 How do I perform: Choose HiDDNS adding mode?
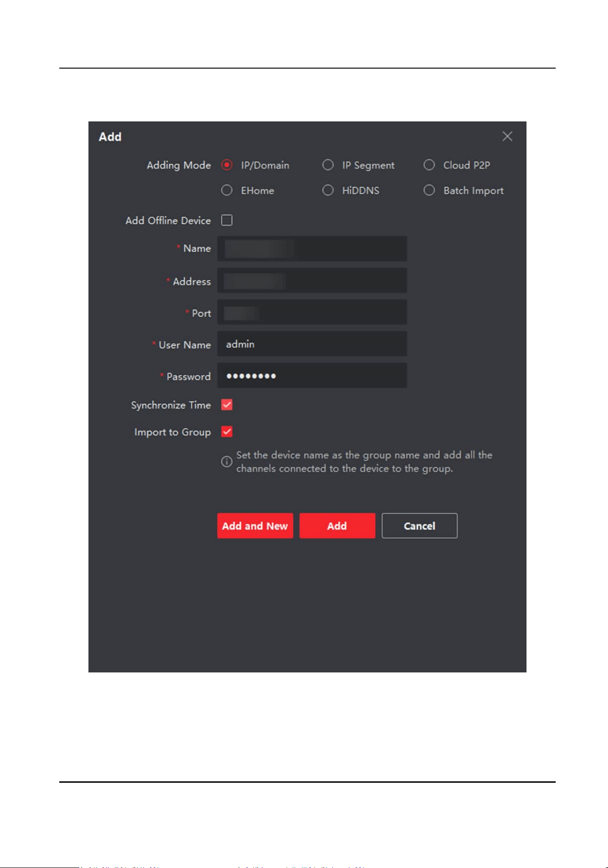tap(328, 190)
